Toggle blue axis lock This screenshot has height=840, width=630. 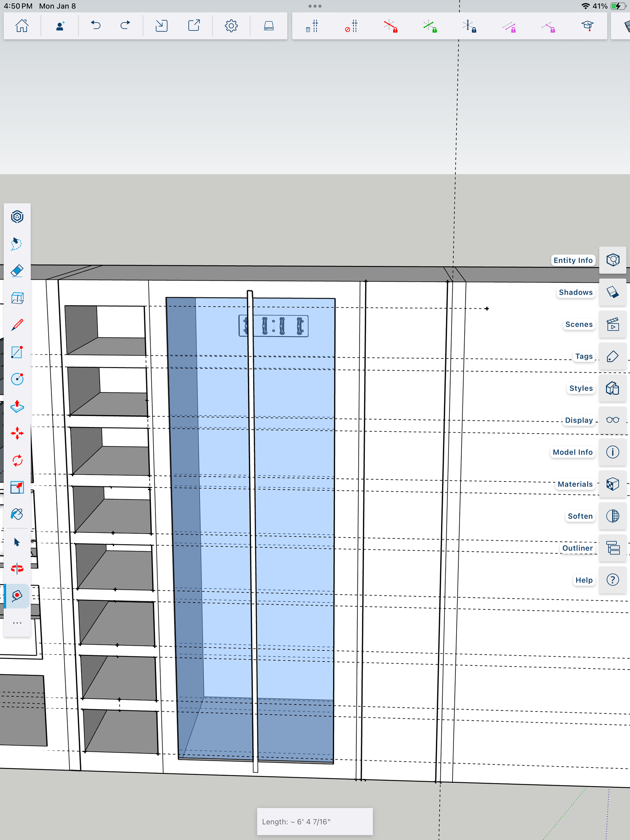pos(469,26)
